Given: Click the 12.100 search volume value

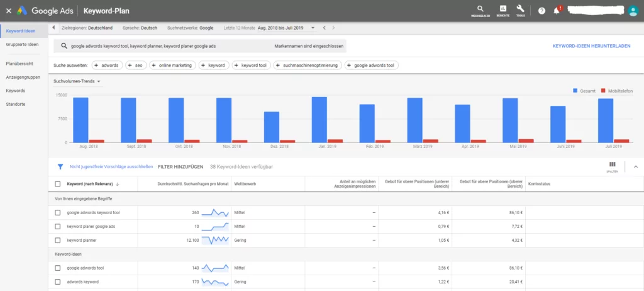Looking at the screenshot, I should [192, 240].
